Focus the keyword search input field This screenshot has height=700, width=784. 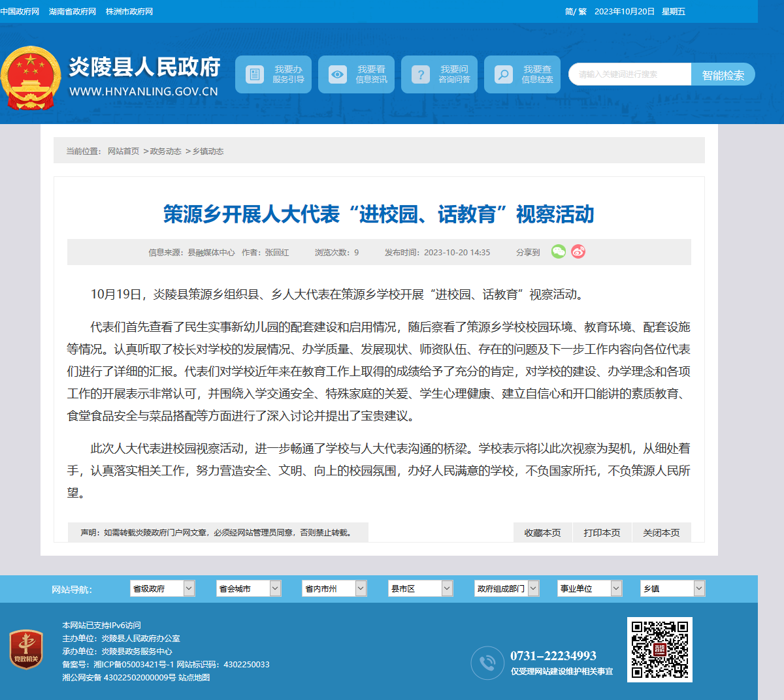pyautogui.click(x=630, y=74)
